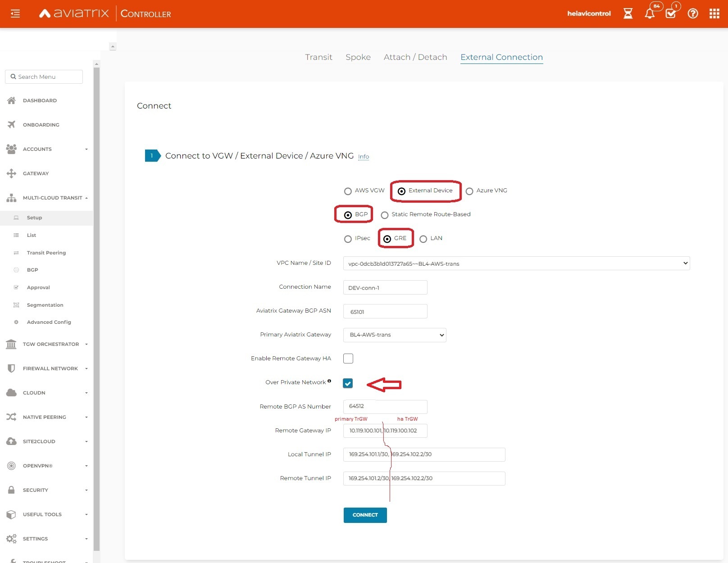Viewport: 728px width, 563px height.
Task: Expand the Accounts menu arrow
Action: pos(86,149)
